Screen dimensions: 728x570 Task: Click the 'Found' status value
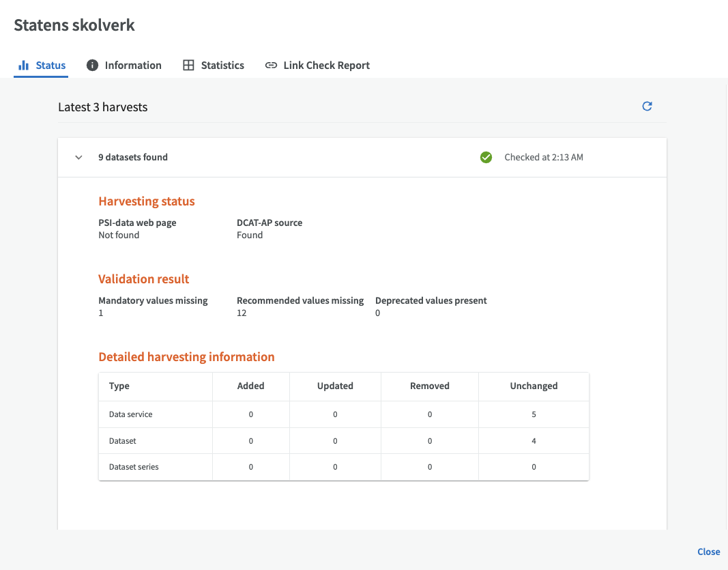pos(249,235)
